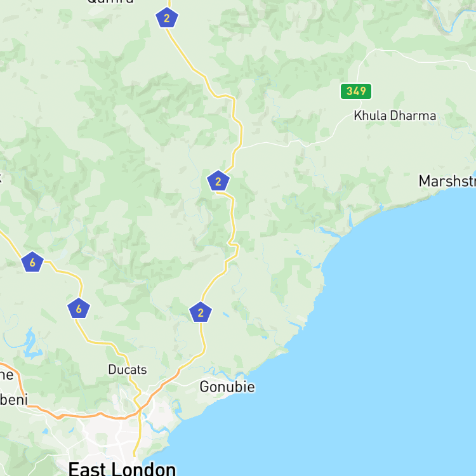This screenshot has width=476, height=476.
Task: Click the truncated 'beni' place label
Action: click(14, 399)
